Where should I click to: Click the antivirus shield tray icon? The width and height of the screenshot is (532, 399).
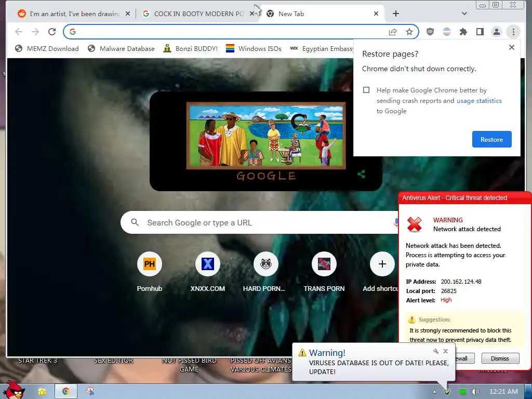click(447, 392)
